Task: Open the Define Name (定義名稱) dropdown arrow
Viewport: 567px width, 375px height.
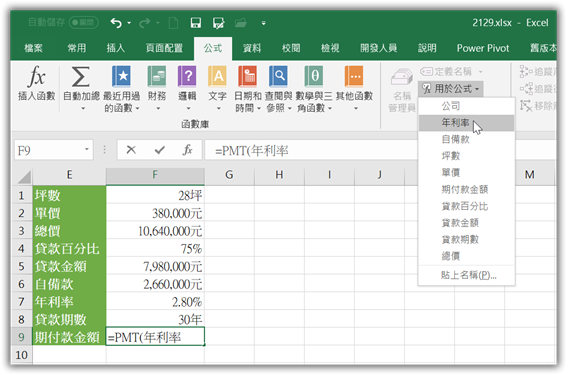Action: tap(481, 72)
